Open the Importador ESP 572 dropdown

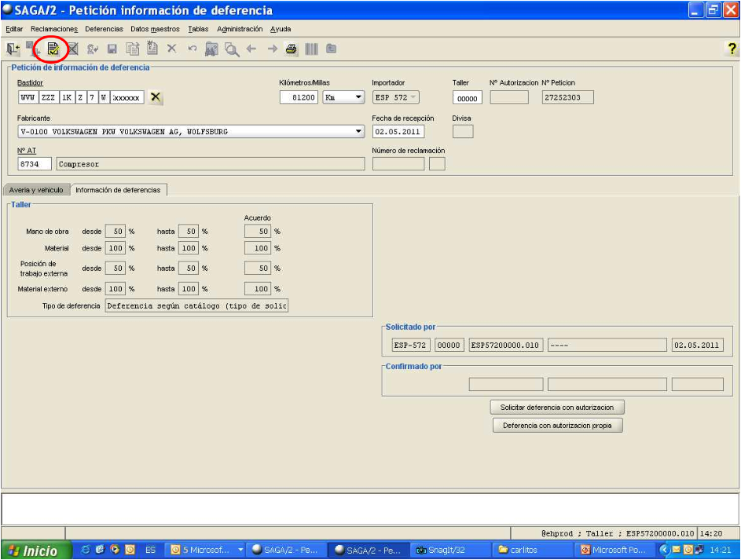[x=395, y=97]
